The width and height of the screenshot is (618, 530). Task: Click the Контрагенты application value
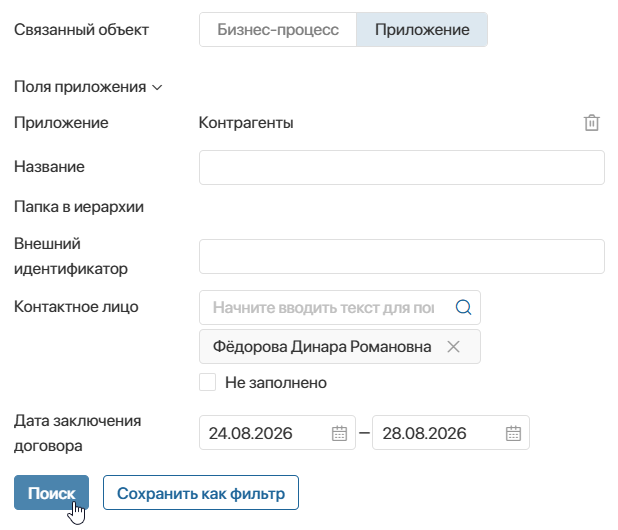(246, 123)
